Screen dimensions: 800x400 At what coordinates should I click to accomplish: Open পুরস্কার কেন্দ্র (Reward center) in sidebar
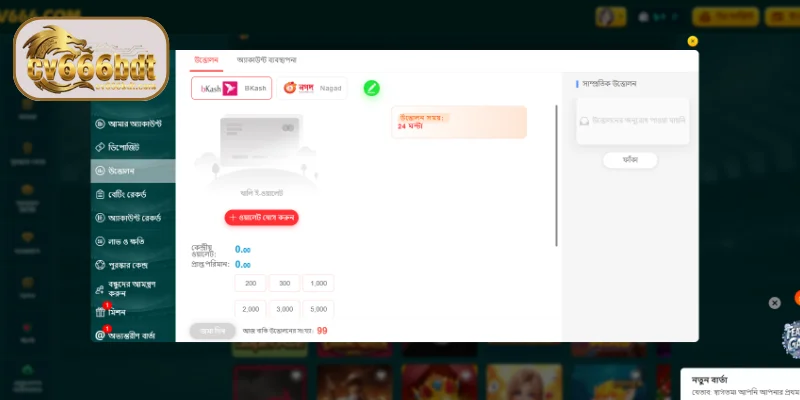[x=133, y=265]
